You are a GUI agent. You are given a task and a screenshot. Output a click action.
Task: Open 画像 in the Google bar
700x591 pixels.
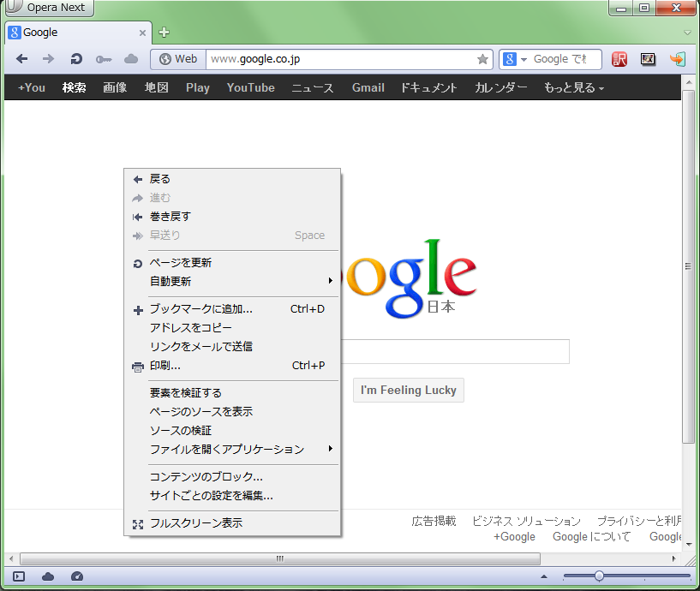tap(115, 87)
